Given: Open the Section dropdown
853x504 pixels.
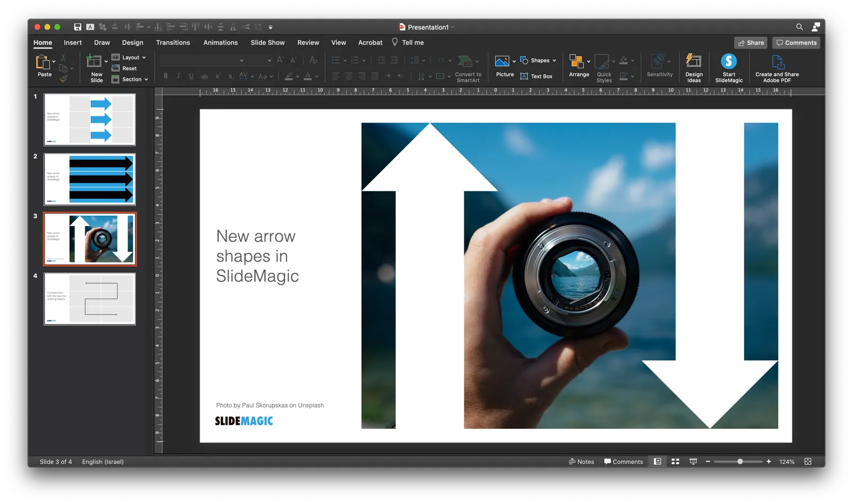Looking at the screenshot, I should [x=130, y=79].
